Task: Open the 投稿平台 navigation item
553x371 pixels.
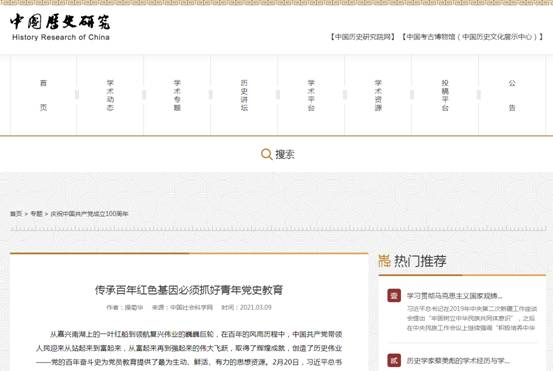Action: (445, 95)
